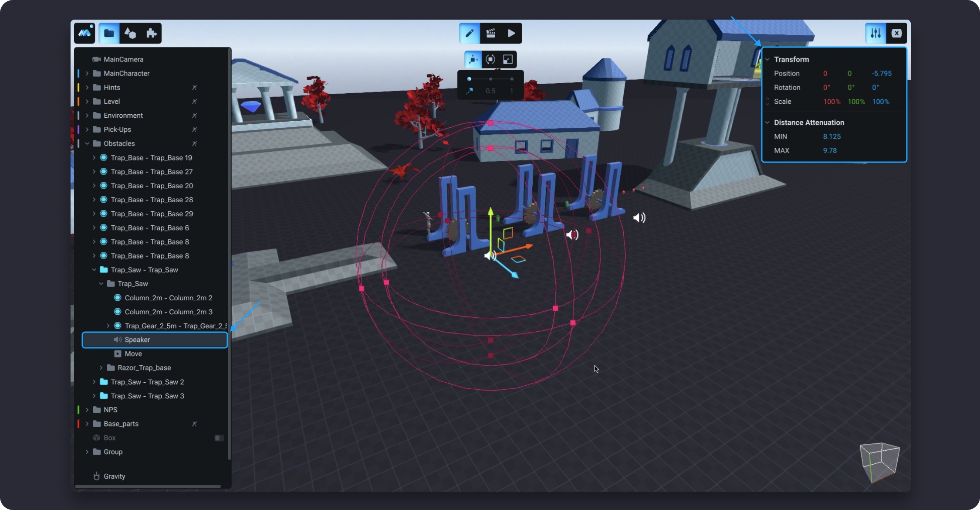Open the assets shapes library icon
The height and width of the screenshot is (510, 980).
coord(130,33)
